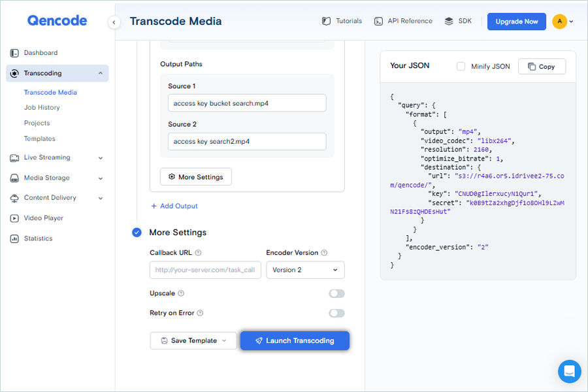This screenshot has height=392, width=588.
Task: Open Job History page
Action: pyautogui.click(x=42, y=107)
